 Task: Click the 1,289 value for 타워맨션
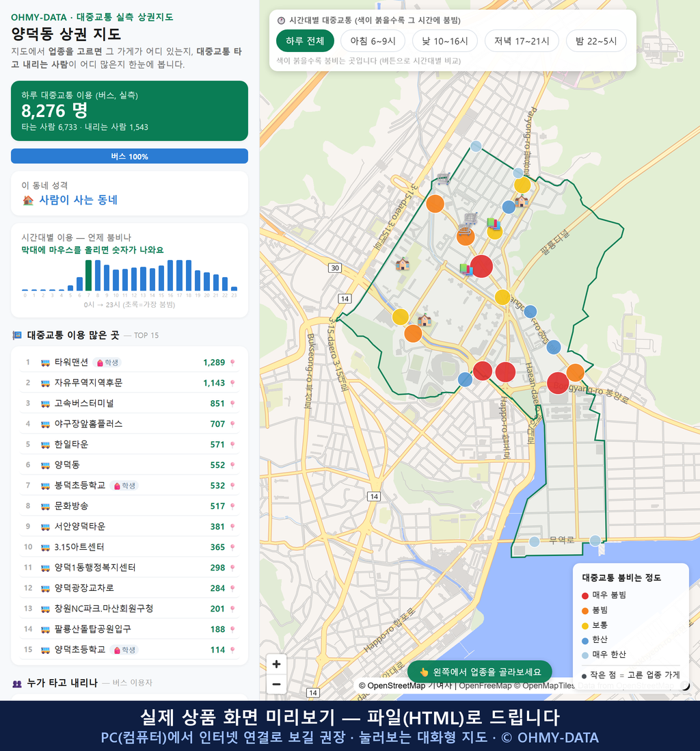[214, 363]
